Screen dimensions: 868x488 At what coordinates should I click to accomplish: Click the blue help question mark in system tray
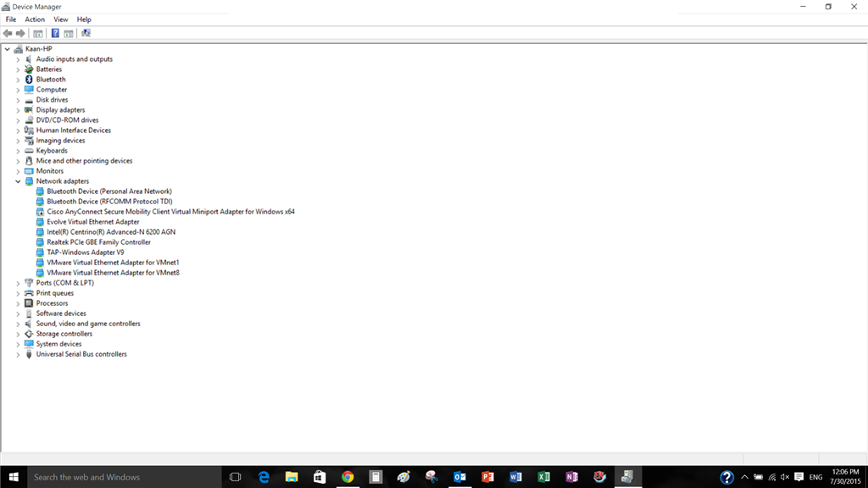[726, 477]
